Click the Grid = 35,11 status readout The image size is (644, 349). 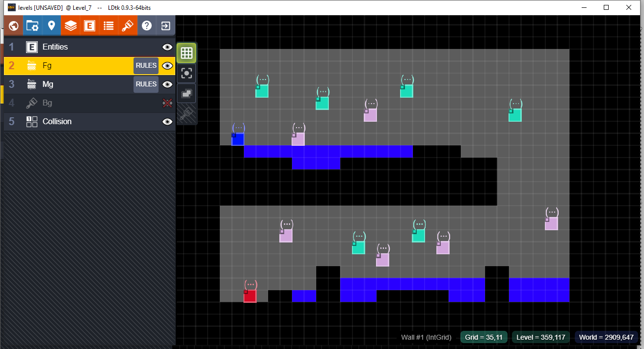[x=483, y=337]
